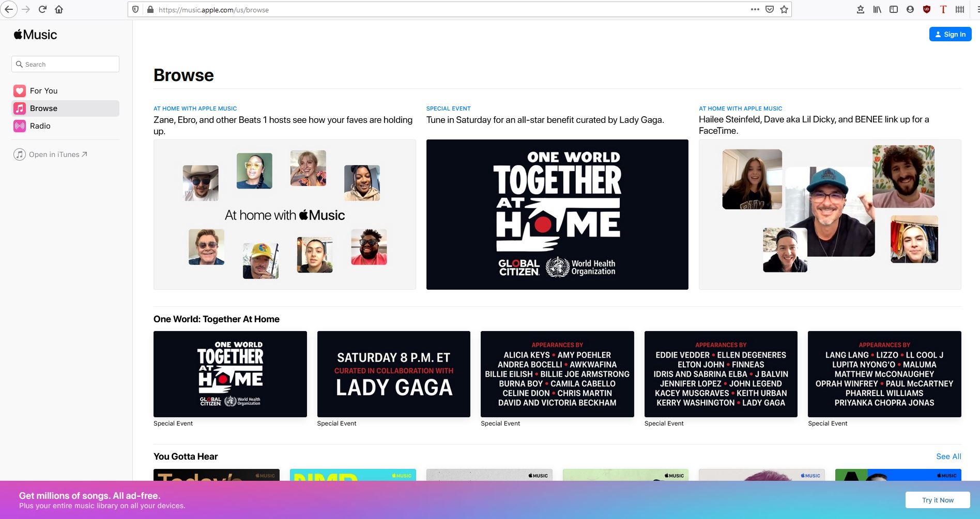980x519 pixels.
Task: Click the iTunes note icon
Action: (x=20, y=154)
